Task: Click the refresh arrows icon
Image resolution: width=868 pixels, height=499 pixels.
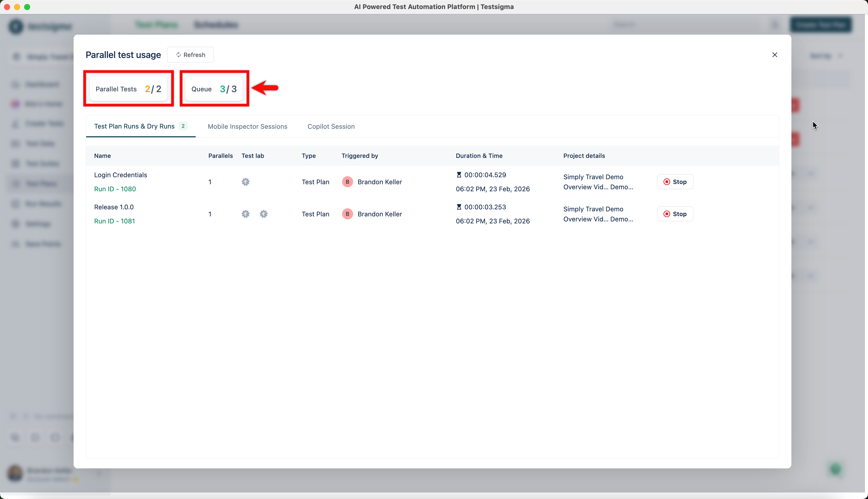Action: [x=178, y=55]
